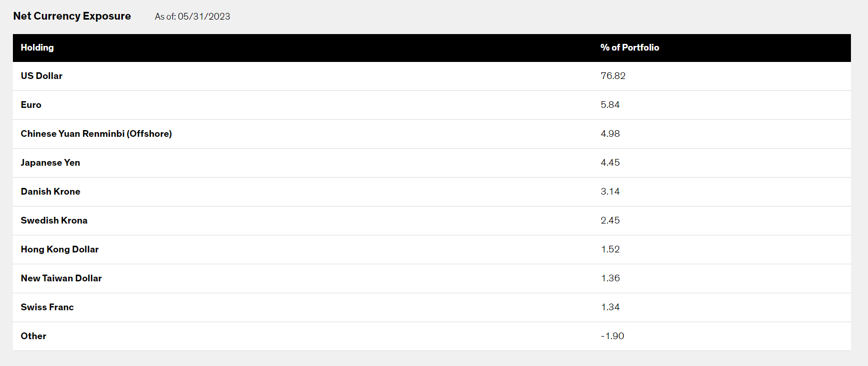Click the Japanese Yen row label

[x=50, y=163]
